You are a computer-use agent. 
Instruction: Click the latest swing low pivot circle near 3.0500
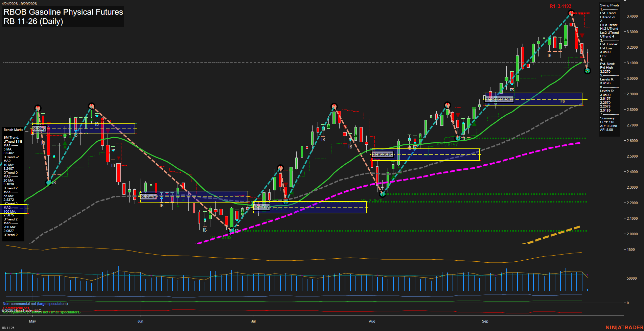click(587, 71)
